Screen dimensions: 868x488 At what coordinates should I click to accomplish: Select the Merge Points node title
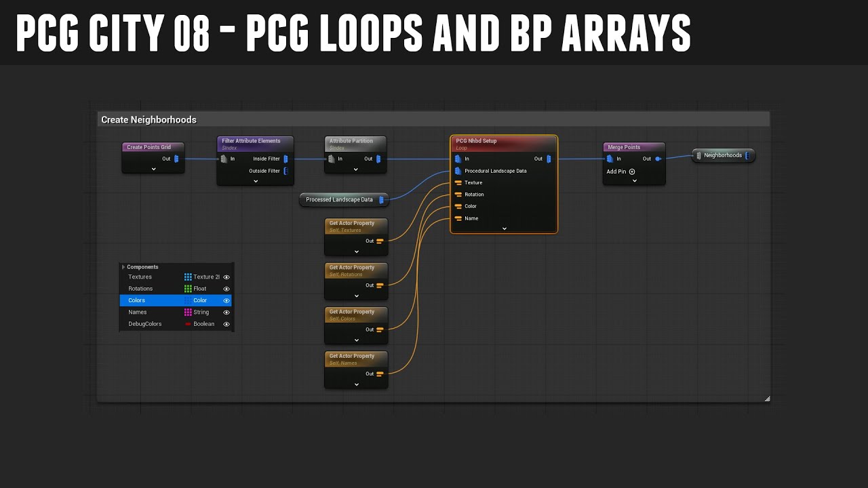pyautogui.click(x=624, y=147)
